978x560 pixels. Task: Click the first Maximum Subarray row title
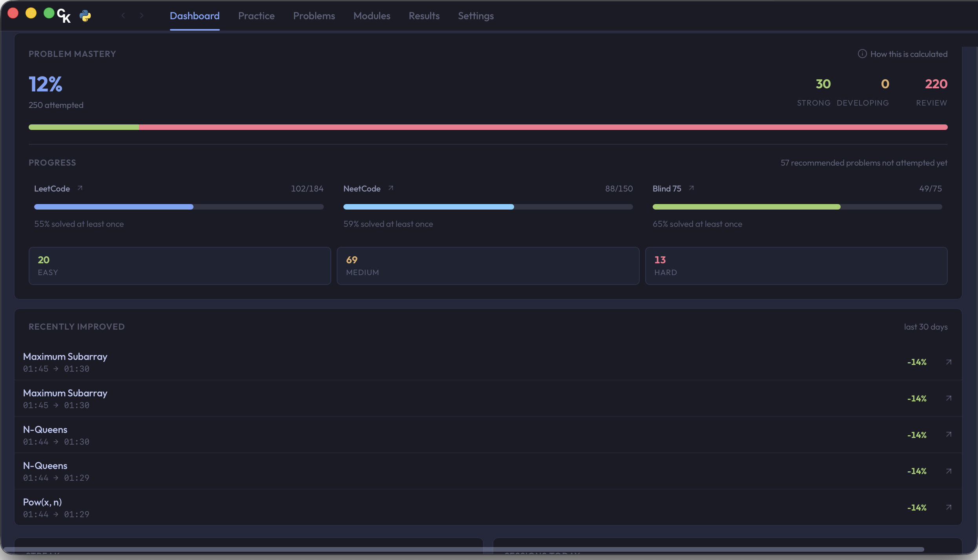[65, 357]
